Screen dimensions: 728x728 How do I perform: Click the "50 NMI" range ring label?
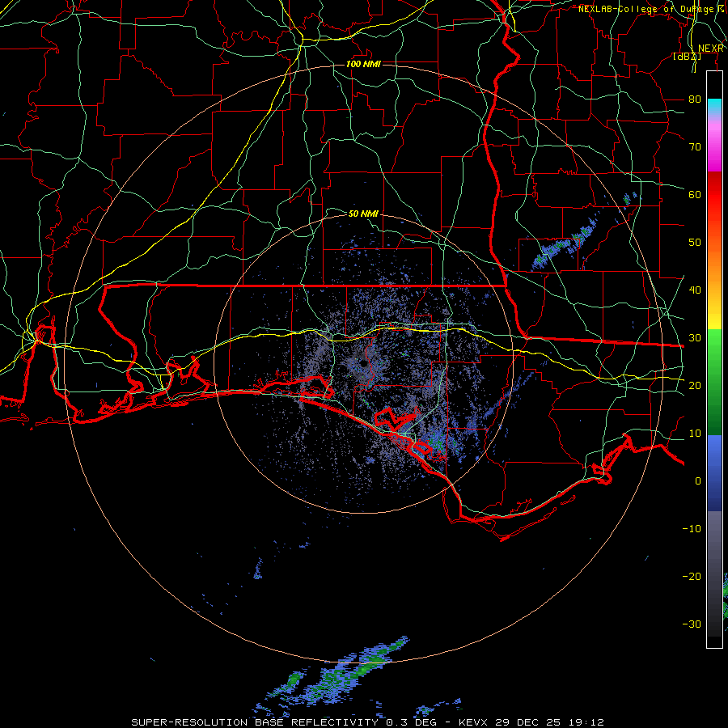click(363, 214)
